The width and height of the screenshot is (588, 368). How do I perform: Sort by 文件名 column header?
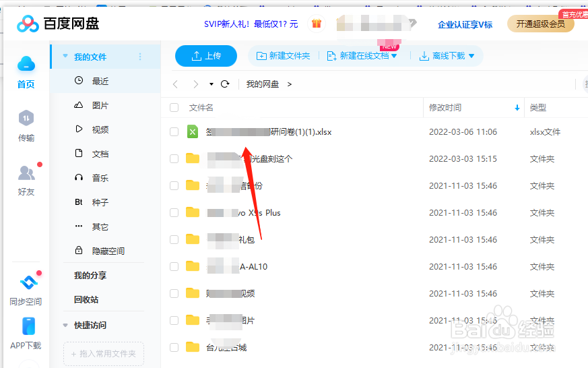[201, 108]
